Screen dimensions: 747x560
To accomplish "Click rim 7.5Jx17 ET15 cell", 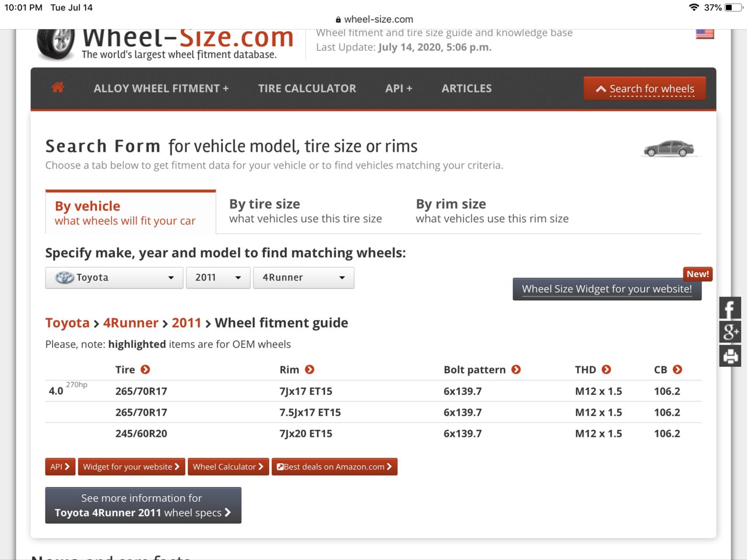I will (310, 412).
